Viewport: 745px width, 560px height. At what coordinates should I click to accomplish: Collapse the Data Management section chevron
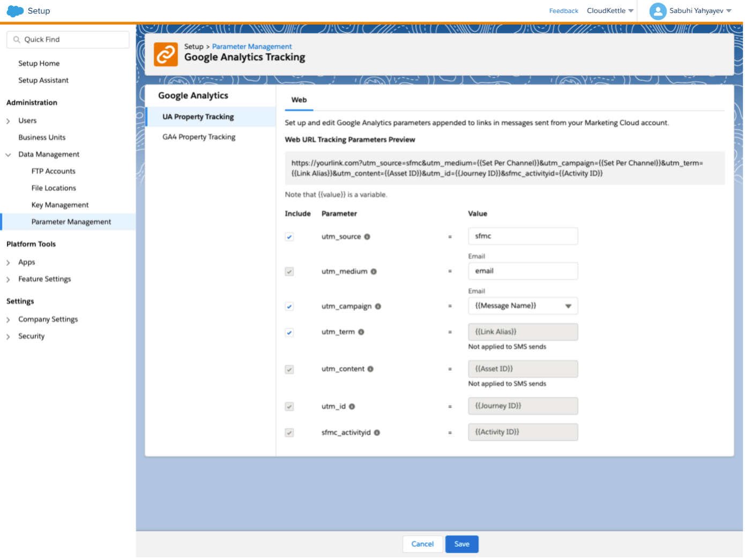point(8,155)
